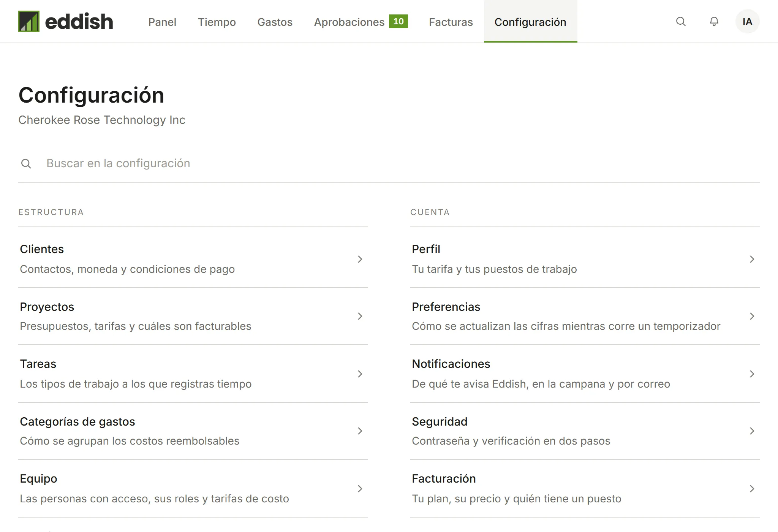This screenshot has width=778, height=532.
Task: Click 'Cómo se actualizan las cifras' description
Action: coord(566,326)
